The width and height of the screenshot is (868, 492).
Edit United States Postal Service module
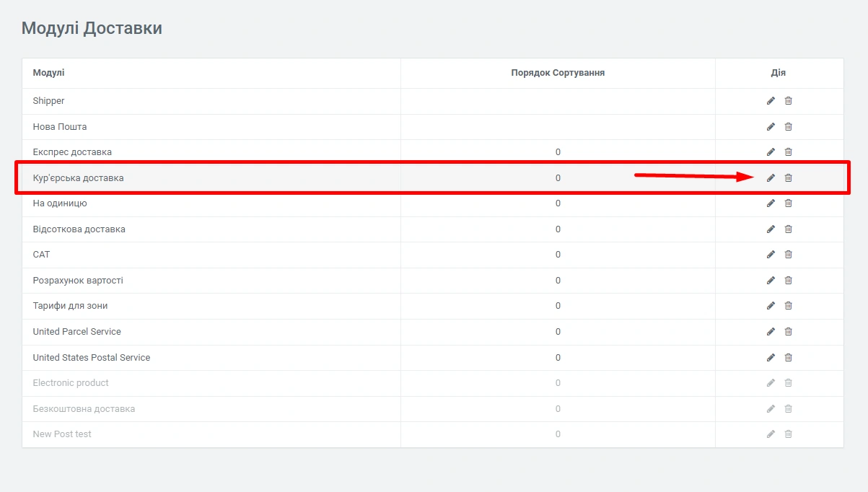pyautogui.click(x=771, y=358)
